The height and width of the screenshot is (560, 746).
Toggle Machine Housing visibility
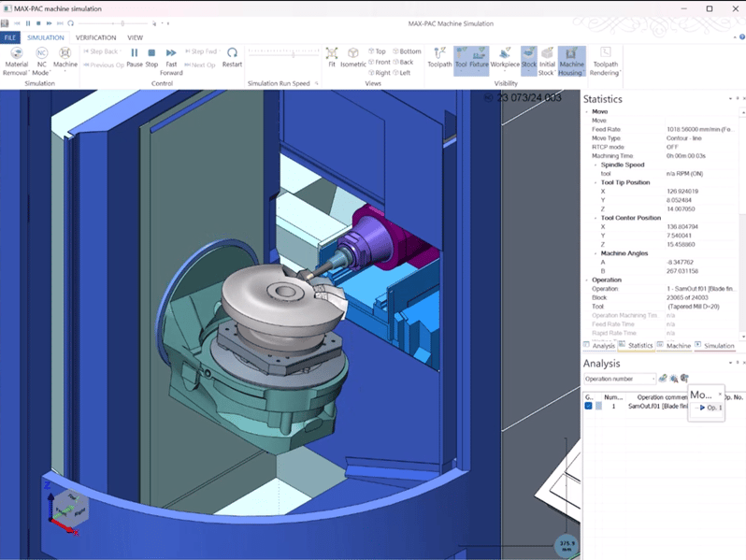pyautogui.click(x=571, y=62)
